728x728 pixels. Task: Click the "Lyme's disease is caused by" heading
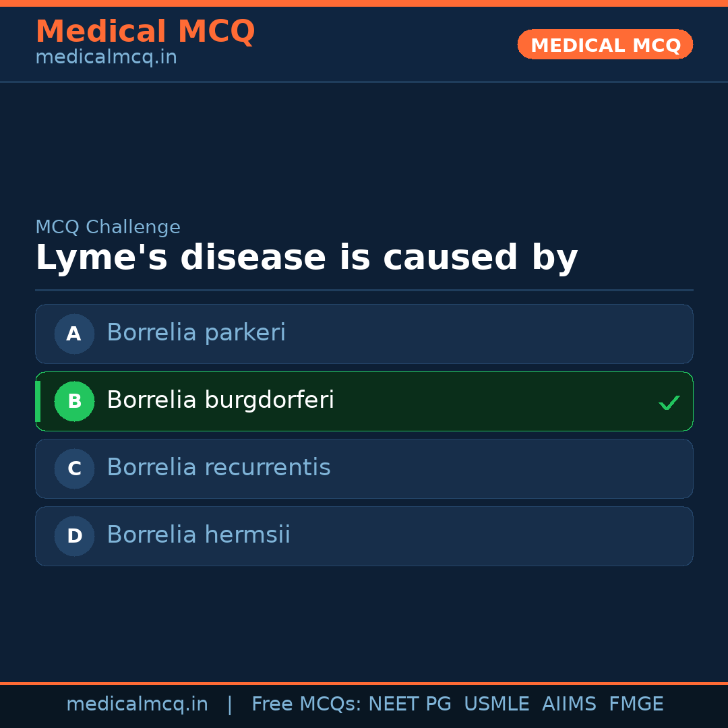point(306,258)
